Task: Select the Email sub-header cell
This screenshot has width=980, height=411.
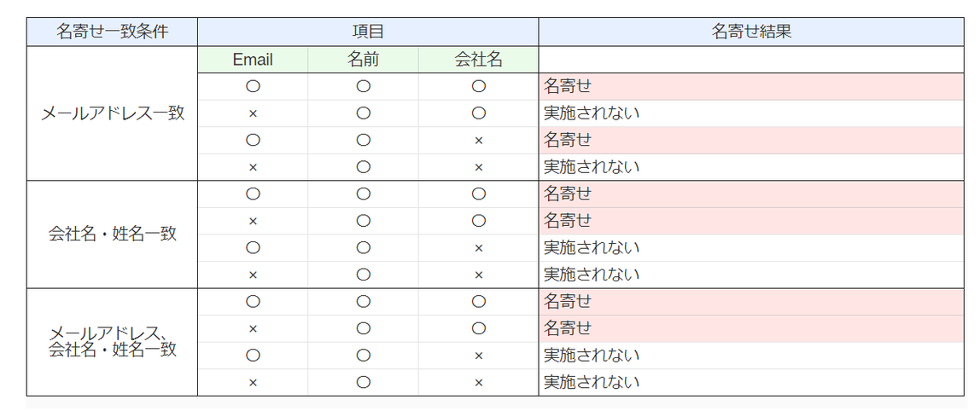Action: tap(253, 60)
